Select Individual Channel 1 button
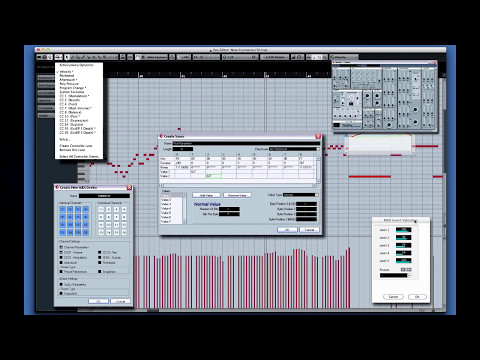Image resolution: width=480 pixels, height=360 pixels. click(x=101, y=209)
